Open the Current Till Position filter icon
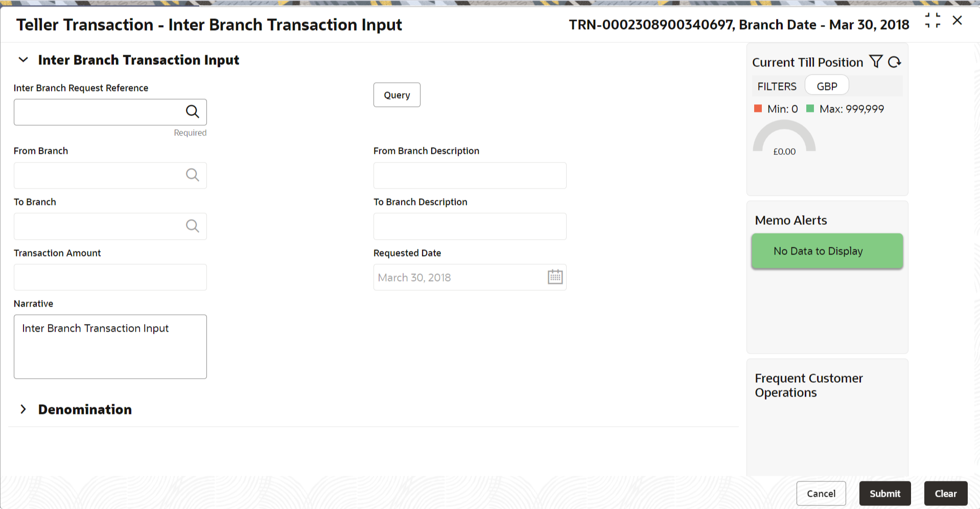This screenshot has height=509, width=980. point(876,62)
